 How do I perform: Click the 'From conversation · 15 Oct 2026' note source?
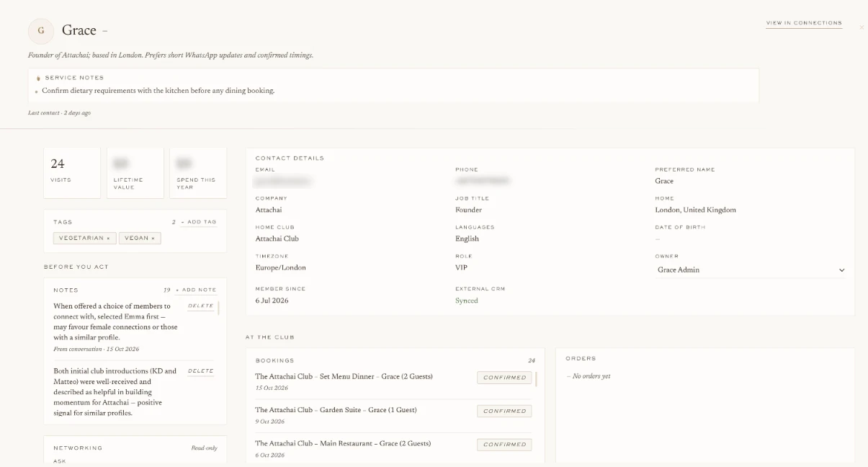coord(97,349)
